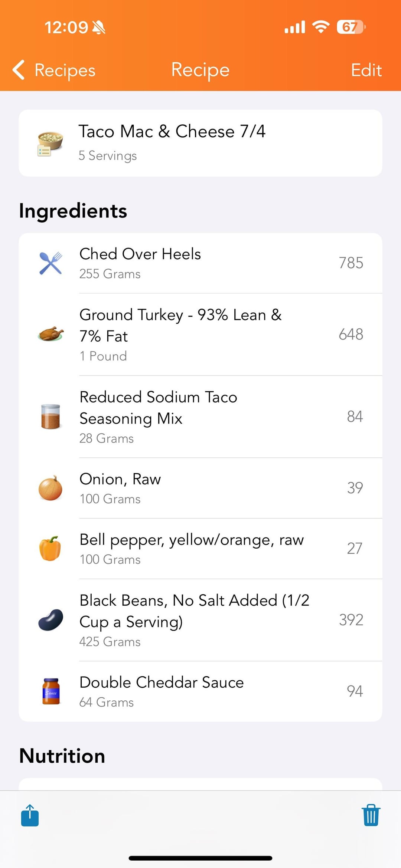
Task: Tap the share icon at bottom left
Action: pyautogui.click(x=30, y=815)
